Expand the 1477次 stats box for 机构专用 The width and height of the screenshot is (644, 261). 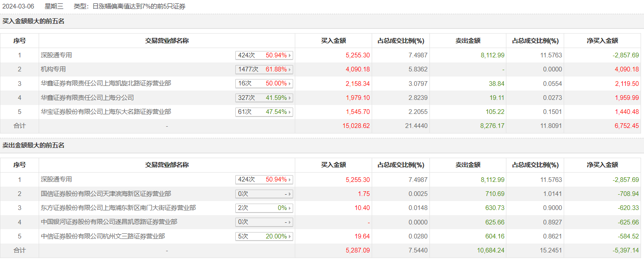pyautogui.click(x=290, y=69)
